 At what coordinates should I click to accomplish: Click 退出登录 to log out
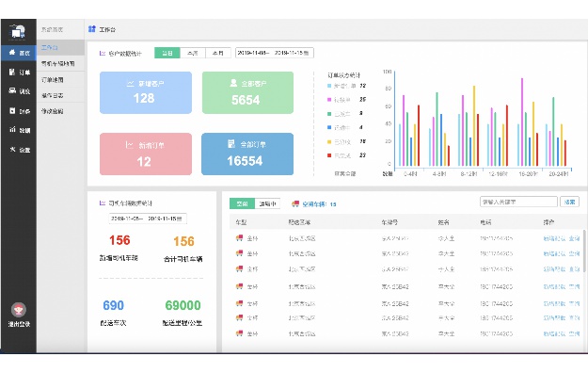[19, 324]
